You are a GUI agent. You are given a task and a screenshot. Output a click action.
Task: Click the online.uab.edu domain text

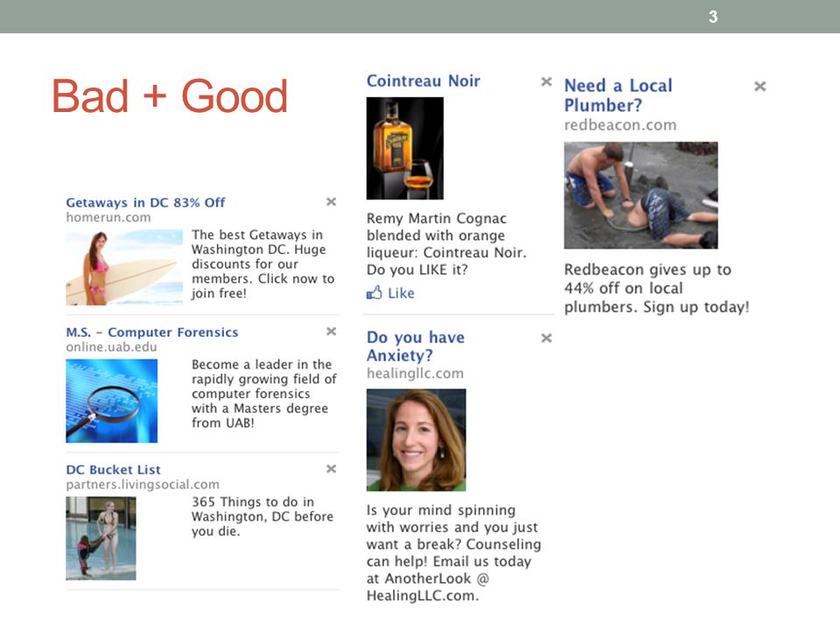point(111,347)
